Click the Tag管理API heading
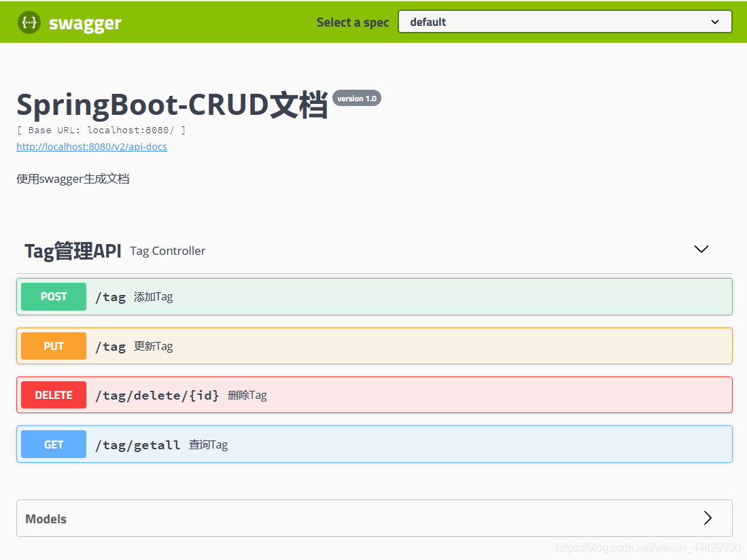Image resolution: width=747 pixels, height=560 pixels. (x=73, y=251)
